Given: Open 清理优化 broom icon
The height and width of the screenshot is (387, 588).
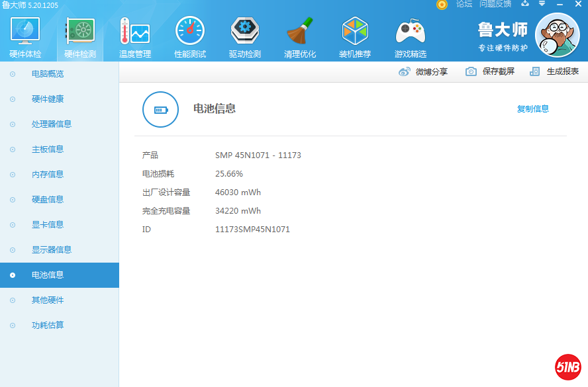Looking at the screenshot, I should click(300, 32).
